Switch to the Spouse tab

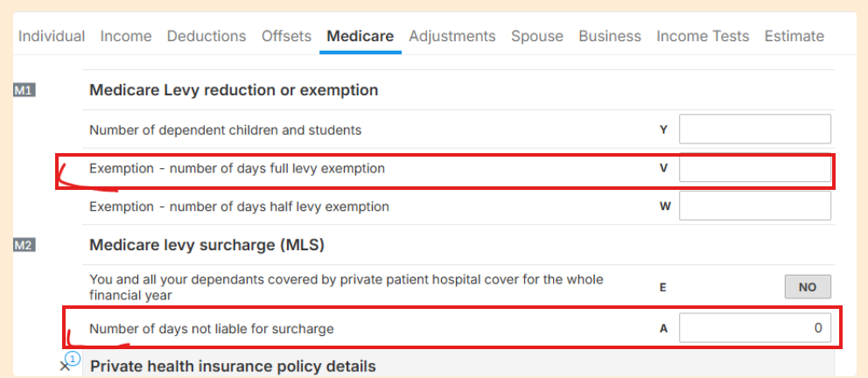coord(537,37)
